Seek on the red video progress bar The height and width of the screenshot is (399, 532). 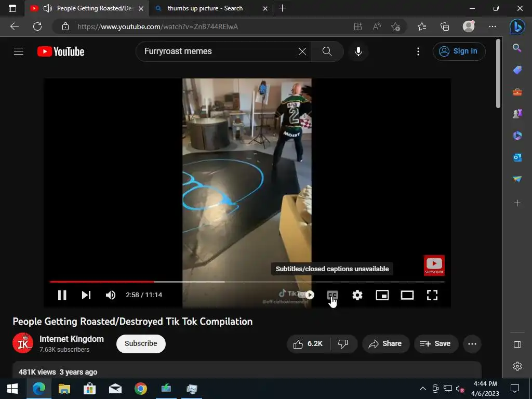[102, 282]
